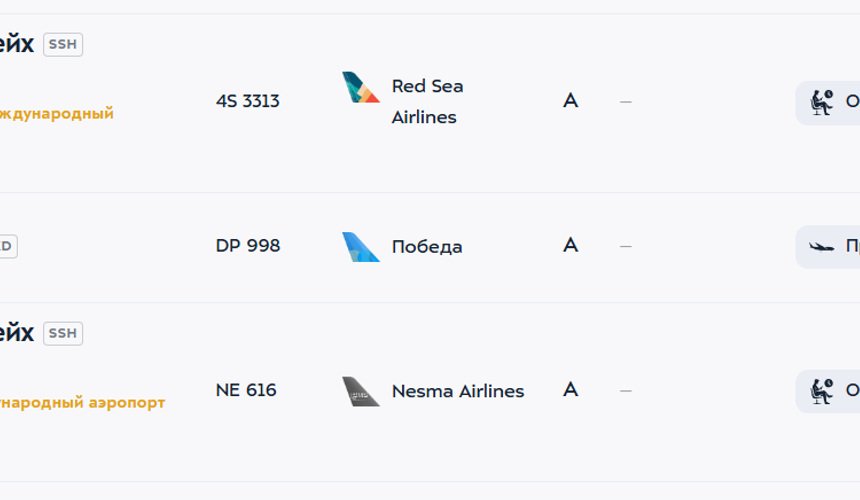The image size is (860, 500).
Task: Click the partial airport code badge by DP 998
Action: point(8,246)
